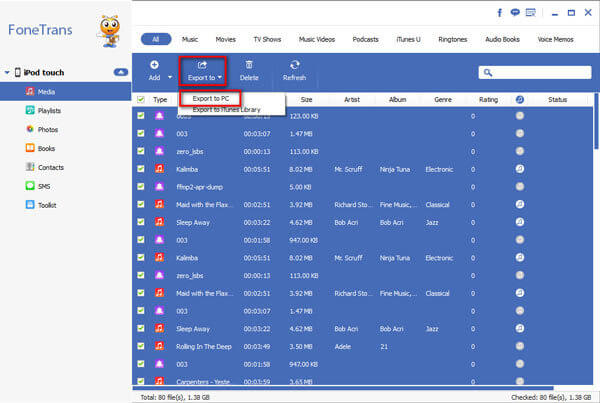Refresh the media list
This screenshot has height=403, width=600.
tap(294, 71)
